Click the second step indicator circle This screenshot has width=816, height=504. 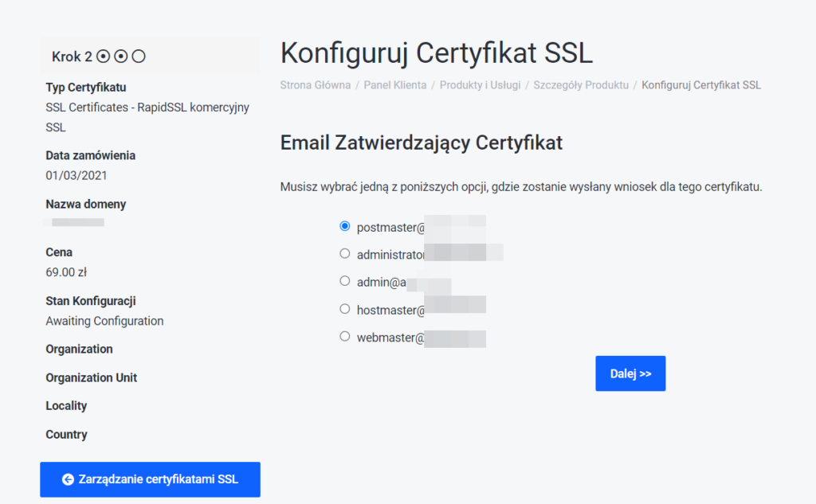pyautogui.click(x=121, y=57)
